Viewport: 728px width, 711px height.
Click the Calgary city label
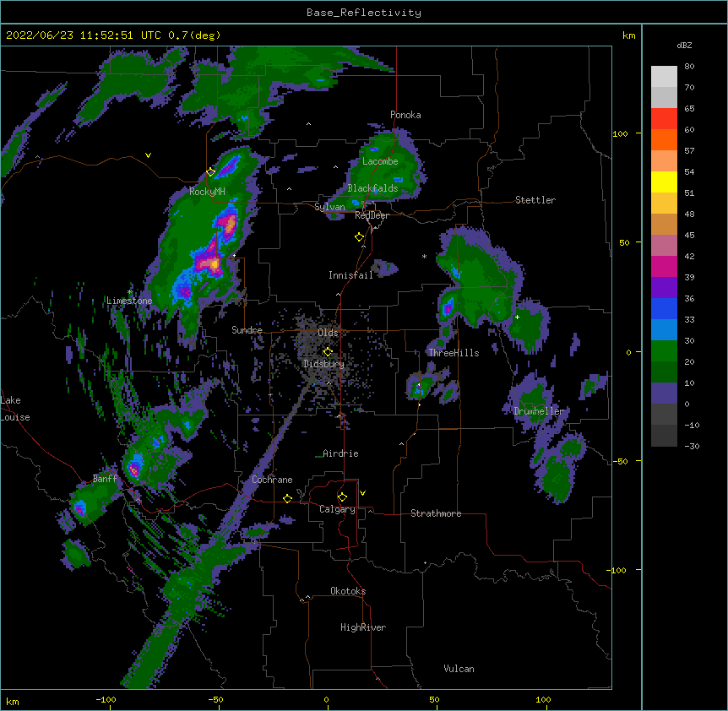pos(337,509)
